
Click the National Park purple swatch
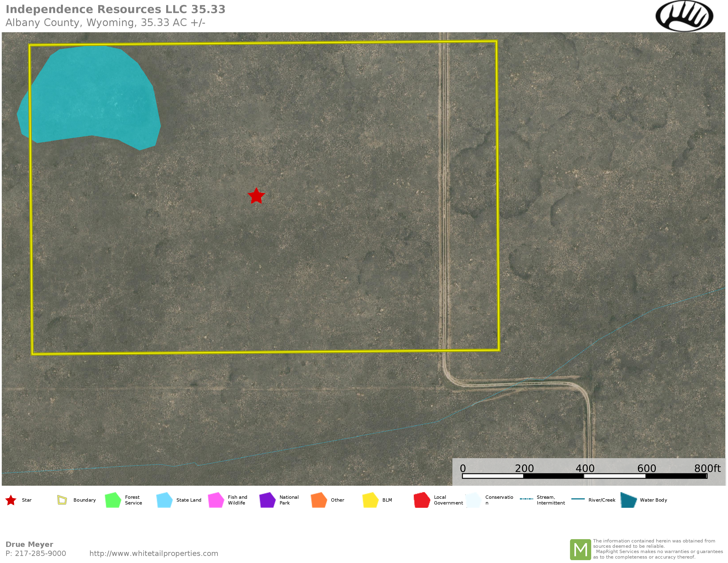pos(267,500)
